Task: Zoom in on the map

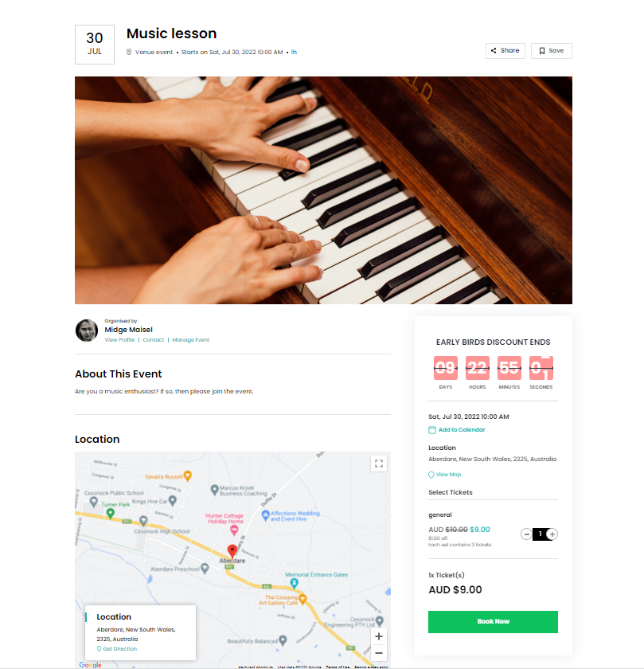Action: tap(378, 636)
